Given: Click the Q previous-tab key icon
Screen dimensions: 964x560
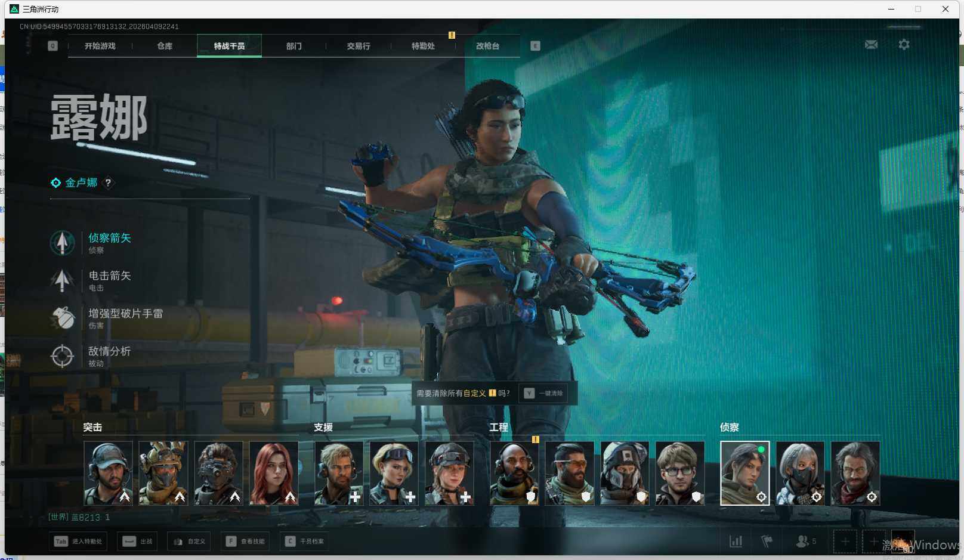Looking at the screenshot, I should (x=53, y=46).
